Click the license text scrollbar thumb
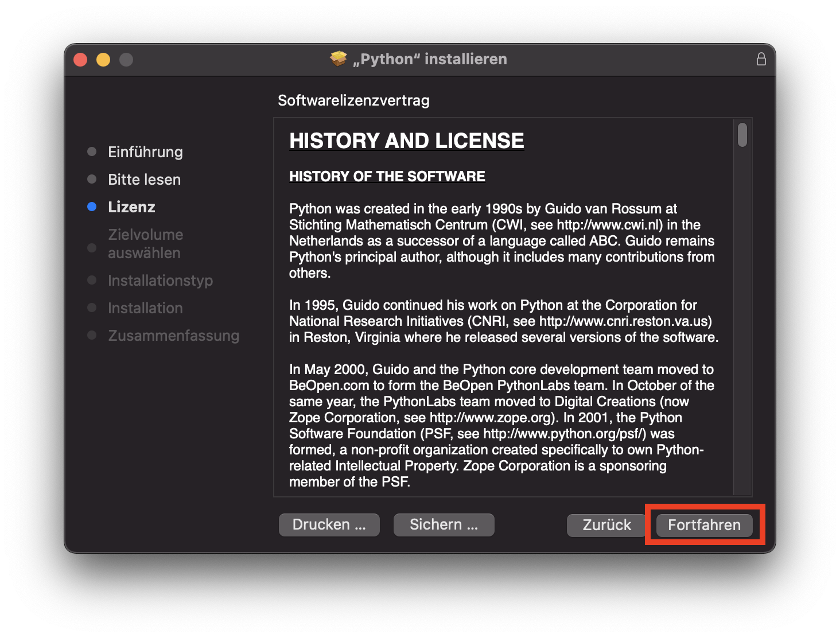The image size is (840, 638). 742,135
